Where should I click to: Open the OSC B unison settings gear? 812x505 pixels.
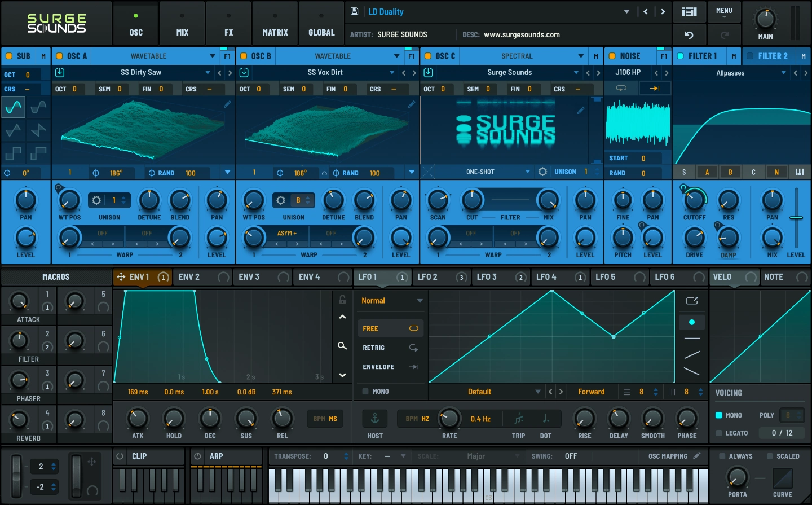click(x=281, y=200)
